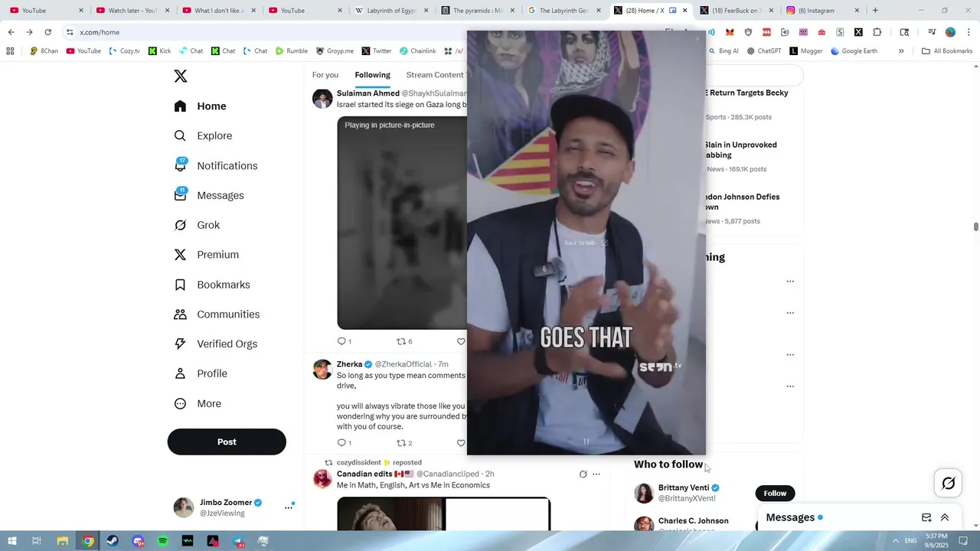Screen dimensions: 980x551
Task: Open Explore search icon in sidebar
Action: tap(180, 135)
